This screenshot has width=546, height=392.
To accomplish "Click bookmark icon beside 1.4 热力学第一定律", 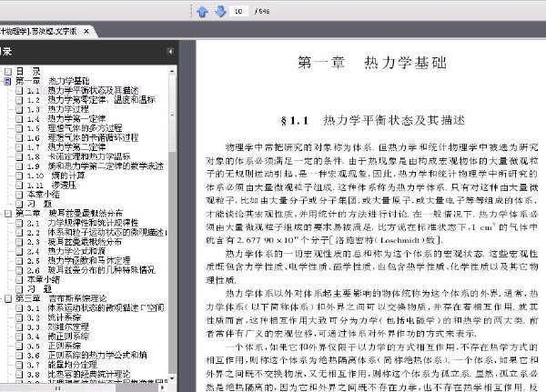I will click(x=19, y=119).
